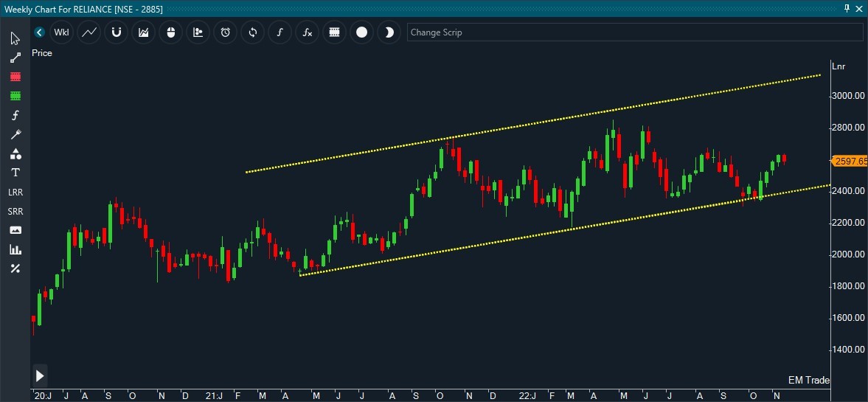The width and height of the screenshot is (868, 402).
Task: Click the 21:J time axis marker
Action: click(214, 396)
